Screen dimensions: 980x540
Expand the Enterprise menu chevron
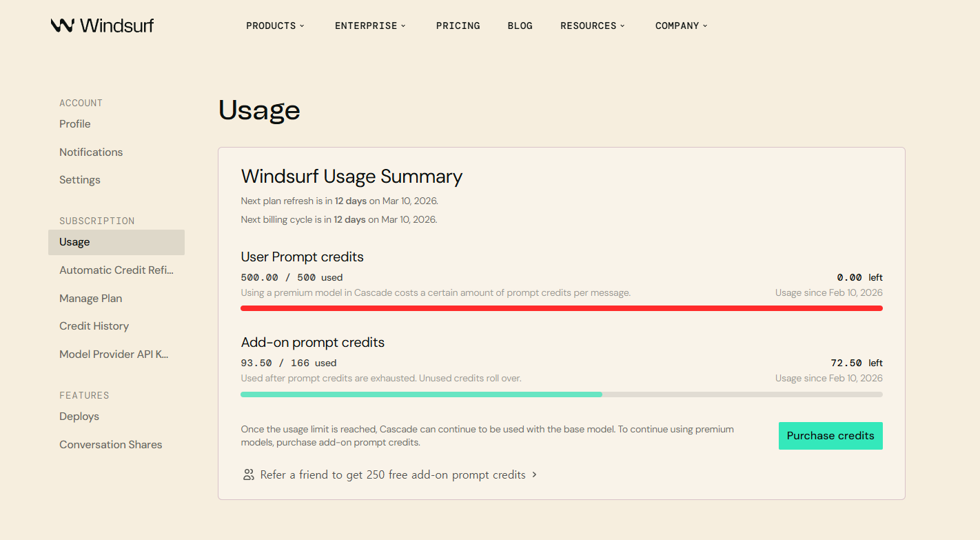click(403, 26)
